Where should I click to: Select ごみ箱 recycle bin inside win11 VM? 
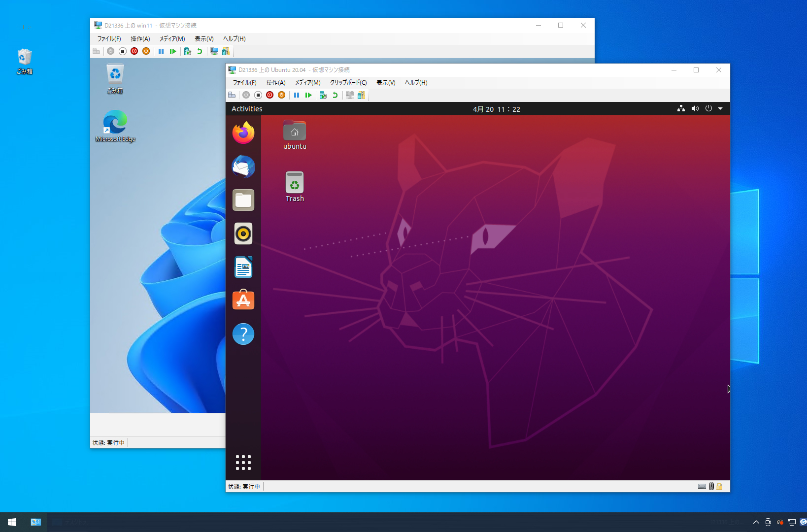click(115, 79)
